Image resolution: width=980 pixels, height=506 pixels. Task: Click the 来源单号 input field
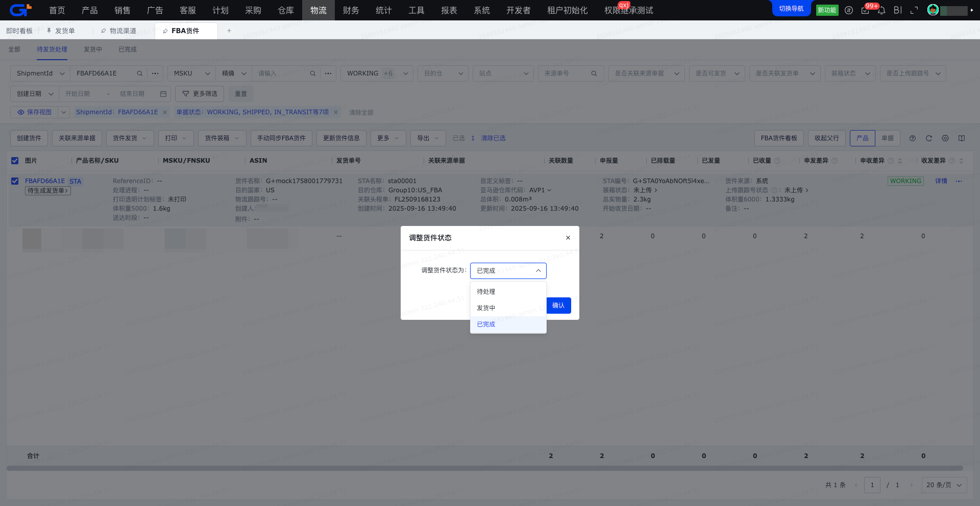[x=571, y=73]
